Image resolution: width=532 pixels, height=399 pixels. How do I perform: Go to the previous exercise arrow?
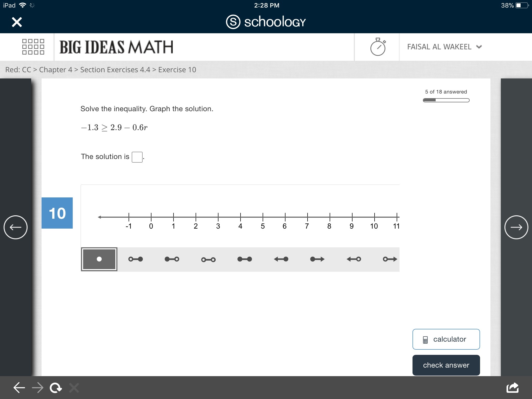point(16,227)
